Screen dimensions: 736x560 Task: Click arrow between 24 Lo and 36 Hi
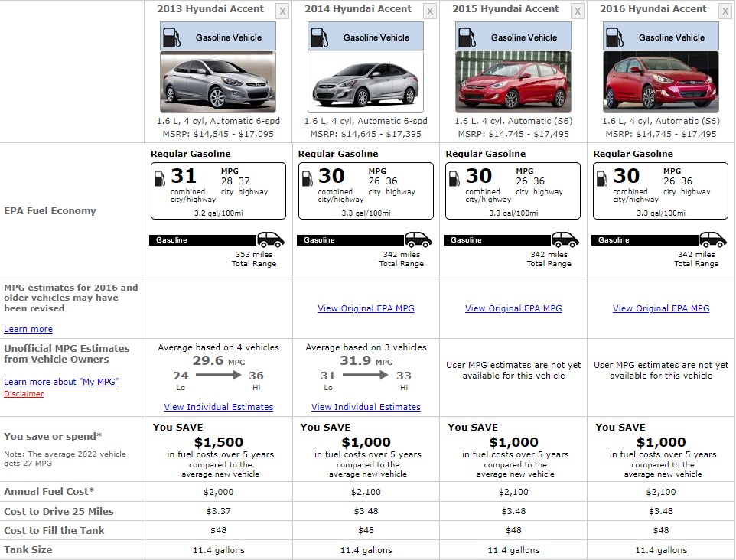(x=218, y=375)
